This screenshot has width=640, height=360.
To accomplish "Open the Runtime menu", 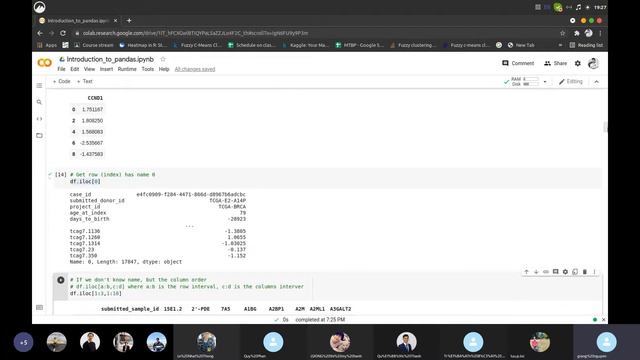I will click(x=127, y=69).
